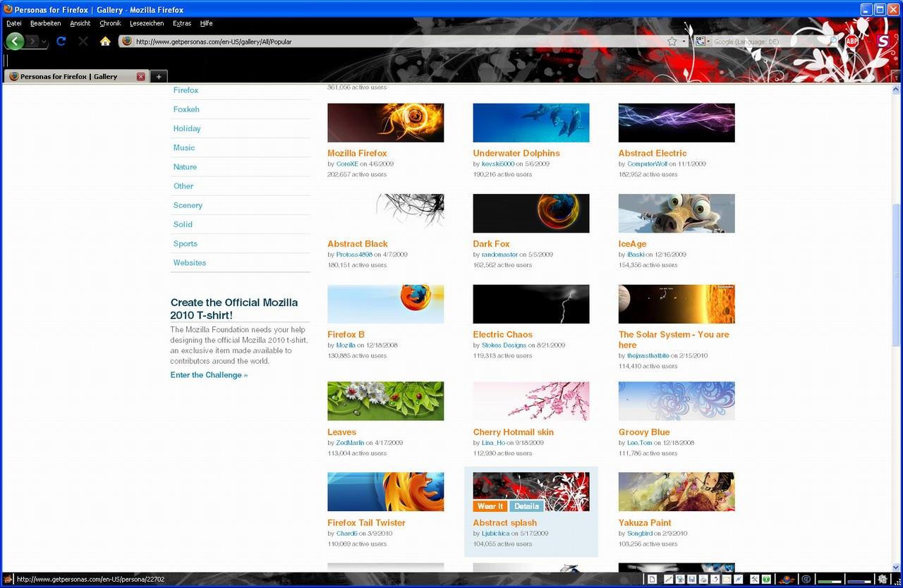Click the forward navigation arrow
This screenshot has height=588, width=903.
click(x=33, y=42)
